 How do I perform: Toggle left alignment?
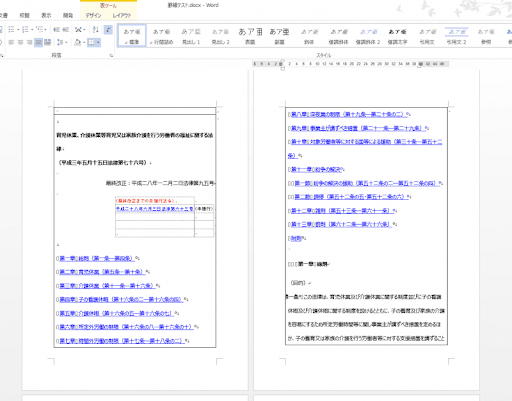(11, 42)
